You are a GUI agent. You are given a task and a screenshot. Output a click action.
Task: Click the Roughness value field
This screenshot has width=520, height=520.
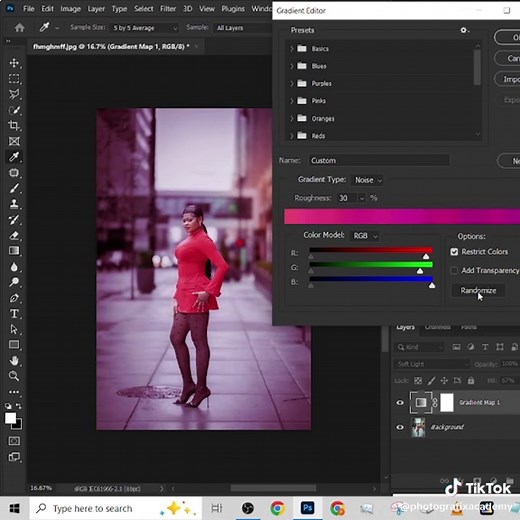coord(347,198)
